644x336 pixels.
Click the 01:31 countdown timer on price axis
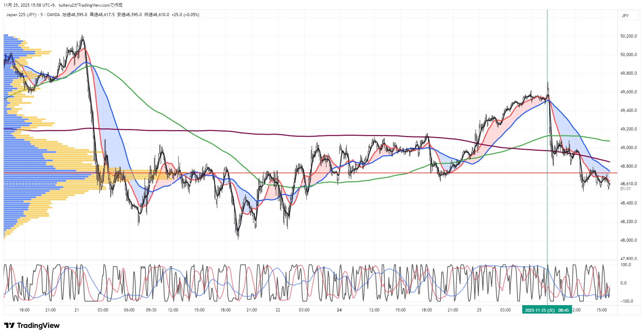click(x=625, y=189)
